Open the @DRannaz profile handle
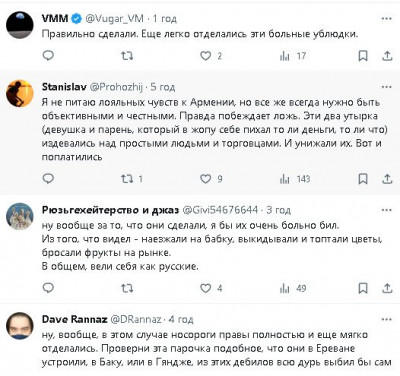Image resolution: width=400 pixels, height=376 pixels. tap(136, 319)
